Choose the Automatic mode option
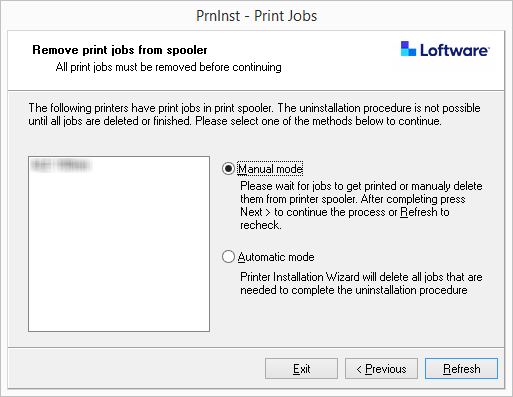The image size is (513, 397). coord(228,257)
